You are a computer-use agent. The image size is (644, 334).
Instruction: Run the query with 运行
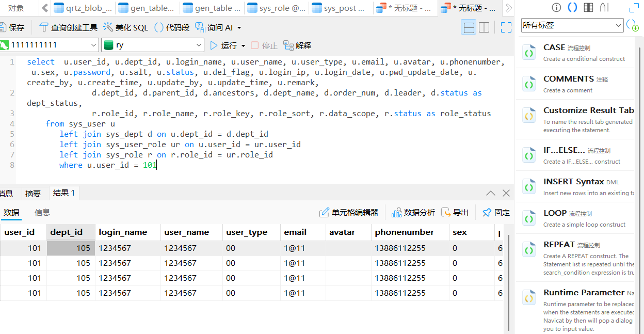coord(223,45)
